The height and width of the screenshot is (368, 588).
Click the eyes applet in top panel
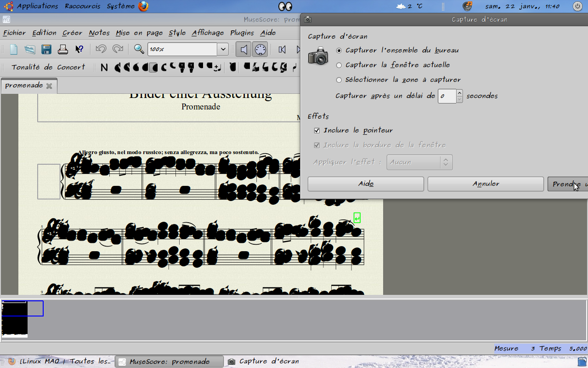[285, 6]
